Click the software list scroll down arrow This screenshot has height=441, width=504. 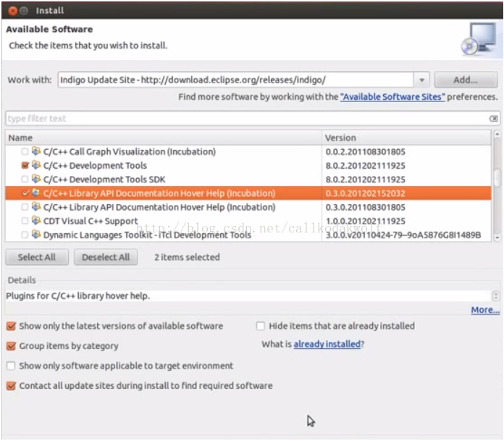point(497,238)
